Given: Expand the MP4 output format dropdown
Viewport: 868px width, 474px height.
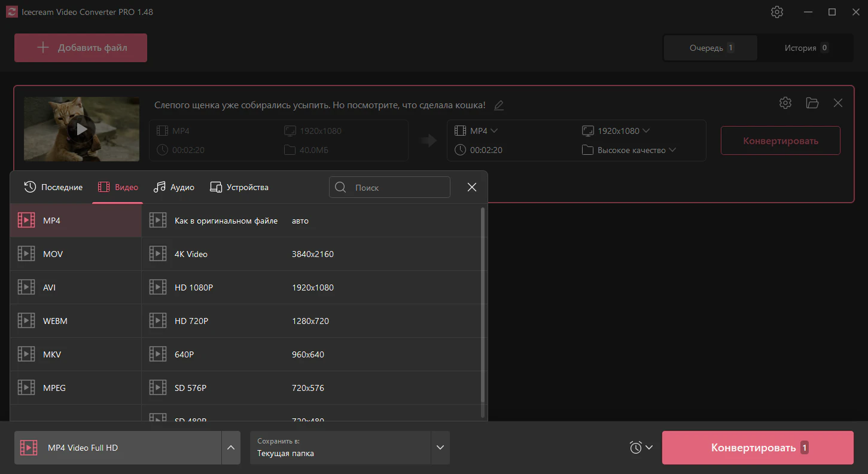Looking at the screenshot, I should click(x=476, y=131).
